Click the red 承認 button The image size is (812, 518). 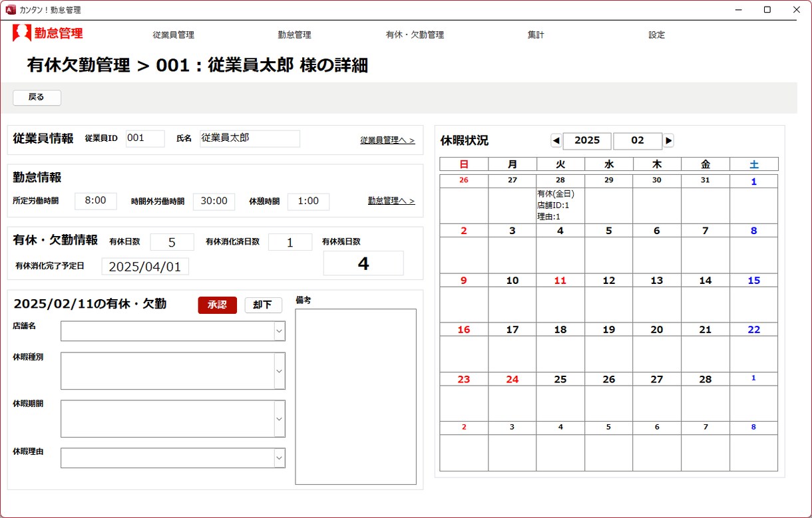(217, 305)
